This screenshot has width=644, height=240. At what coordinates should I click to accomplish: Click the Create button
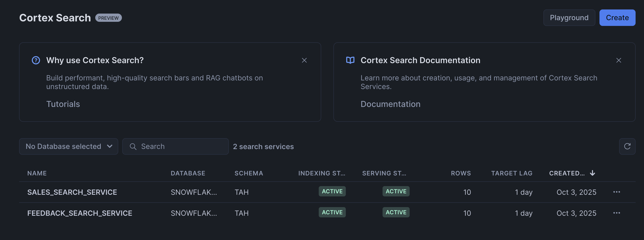617,18
